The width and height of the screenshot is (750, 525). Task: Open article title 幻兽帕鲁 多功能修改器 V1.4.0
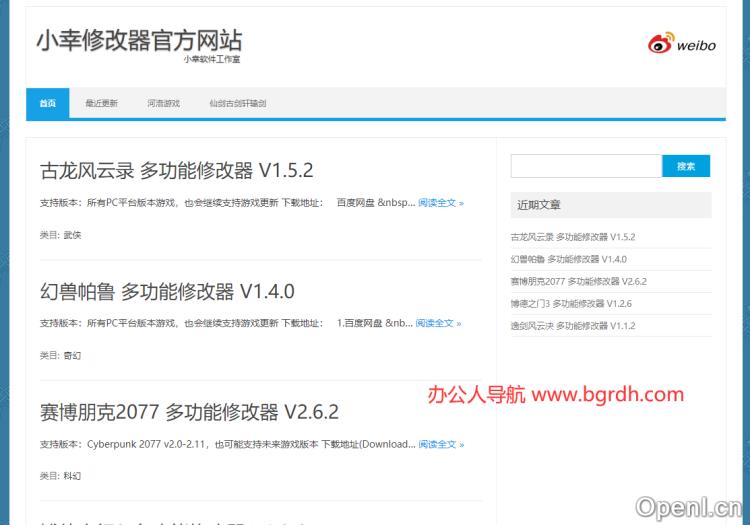pyautogui.click(x=167, y=291)
